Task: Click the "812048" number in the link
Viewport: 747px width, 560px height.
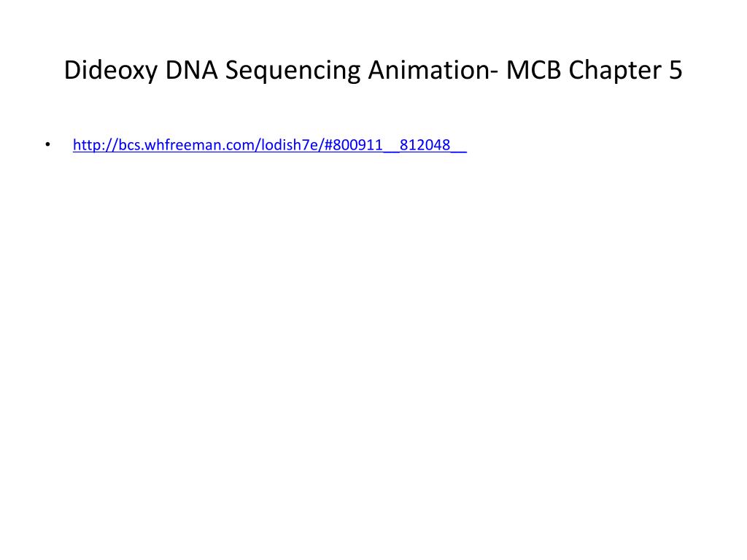Action: click(425, 145)
